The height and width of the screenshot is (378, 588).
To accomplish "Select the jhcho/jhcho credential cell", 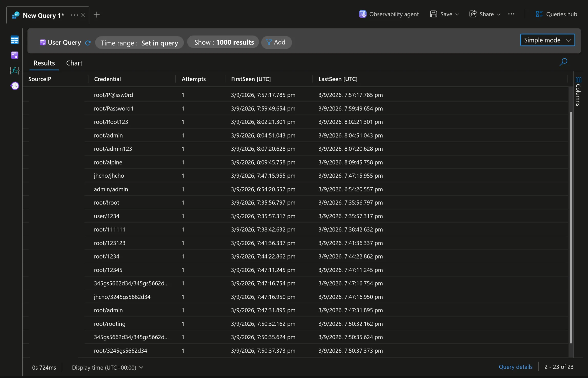I will 109,176.
